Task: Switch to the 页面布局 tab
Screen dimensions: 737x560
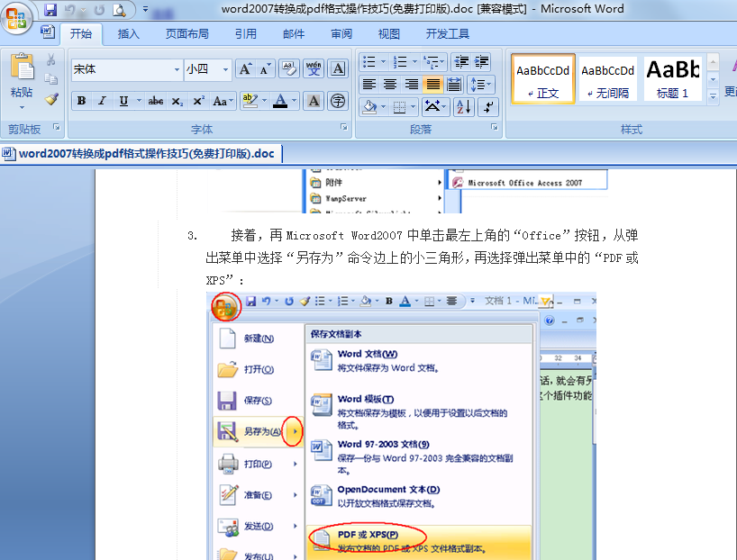Action: pos(187,34)
